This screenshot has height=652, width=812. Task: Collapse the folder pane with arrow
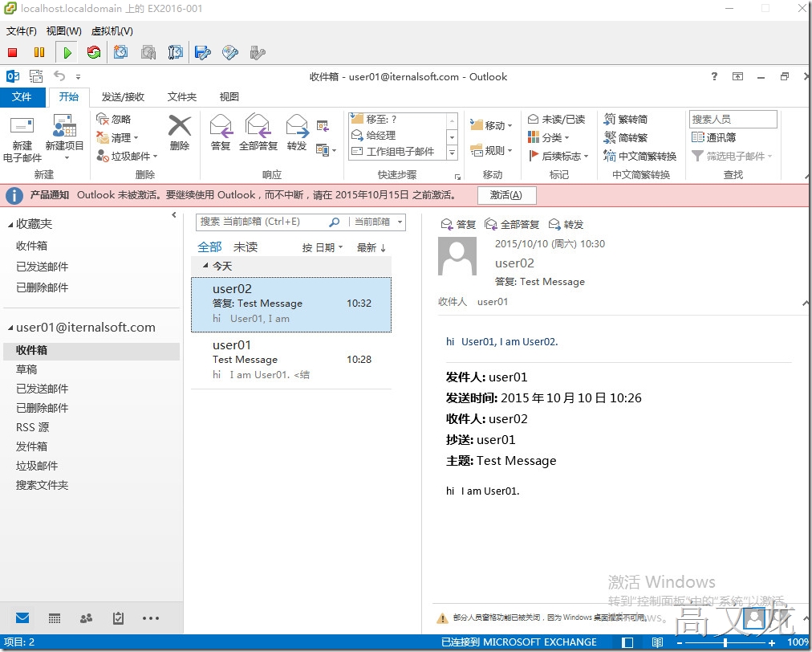(174, 214)
